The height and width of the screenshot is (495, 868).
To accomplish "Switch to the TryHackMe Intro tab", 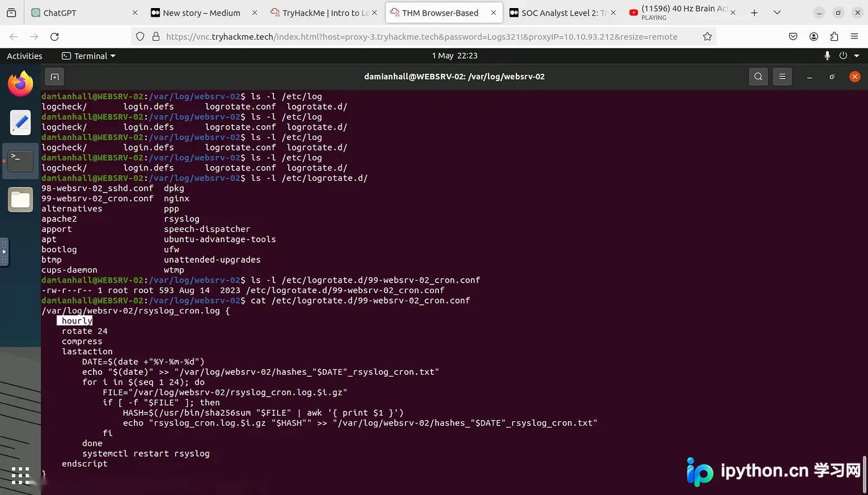I will coord(323,12).
